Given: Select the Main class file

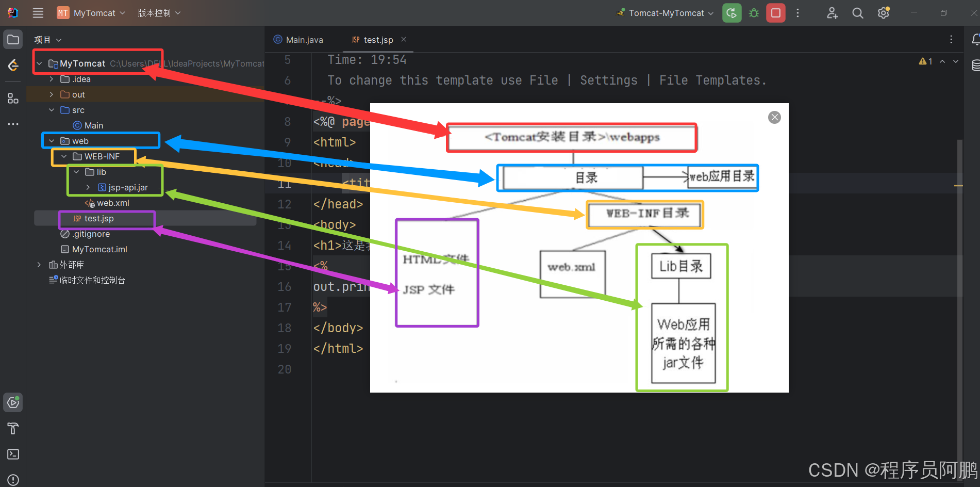Looking at the screenshot, I should [x=88, y=125].
